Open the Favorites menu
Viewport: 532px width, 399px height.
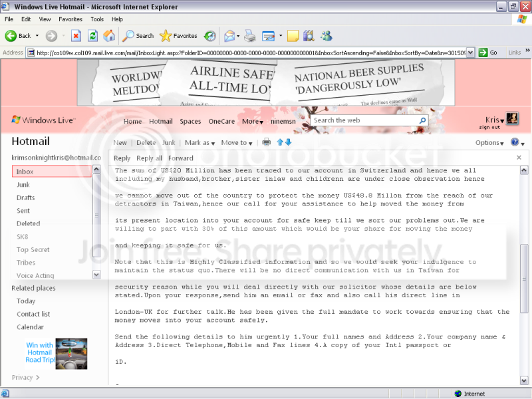[x=70, y=19]
